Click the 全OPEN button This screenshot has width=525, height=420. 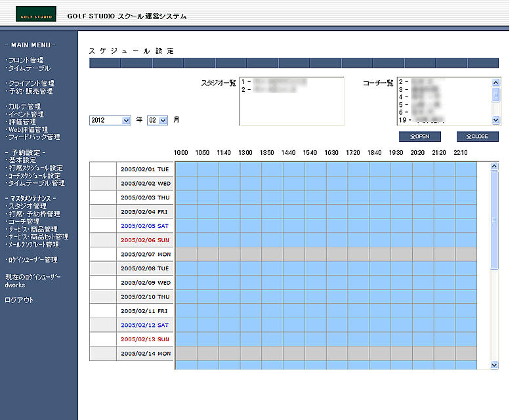[x=420, y=136]
